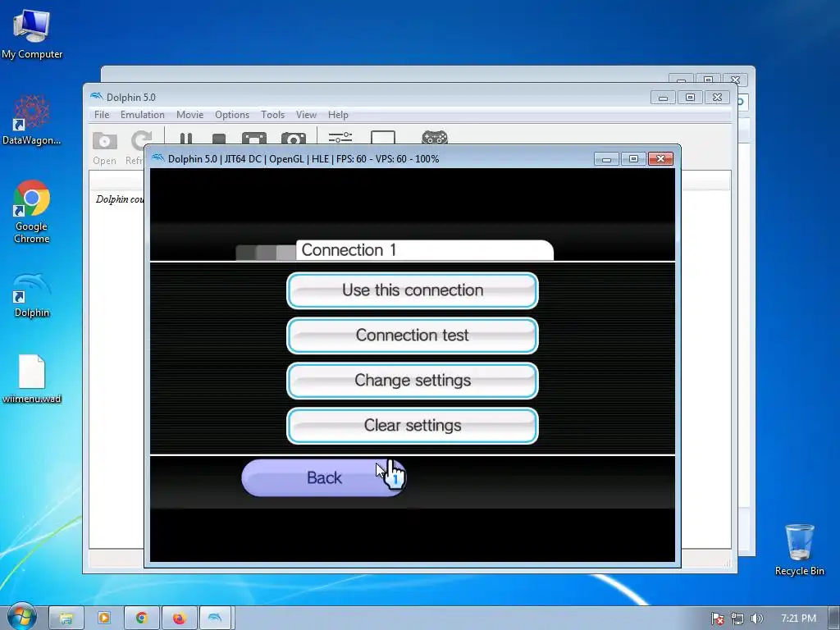Viewport: 840px width, 630px height.
Task: Open the Windows Start menu
Action: [21, 618]
